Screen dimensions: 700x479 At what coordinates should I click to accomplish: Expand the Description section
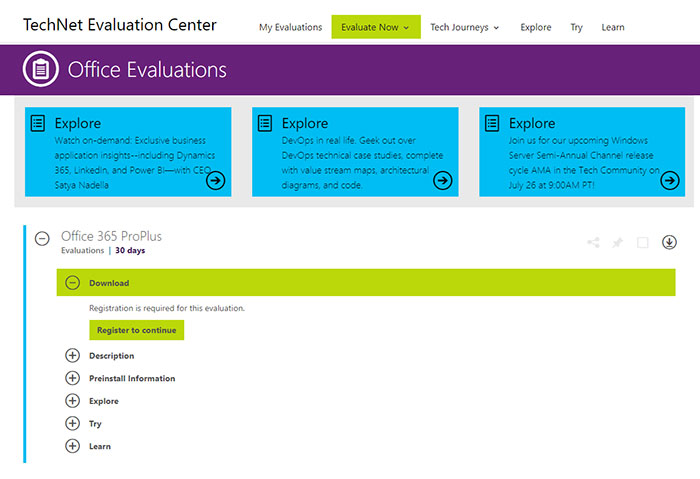click(x=72, y=355)
